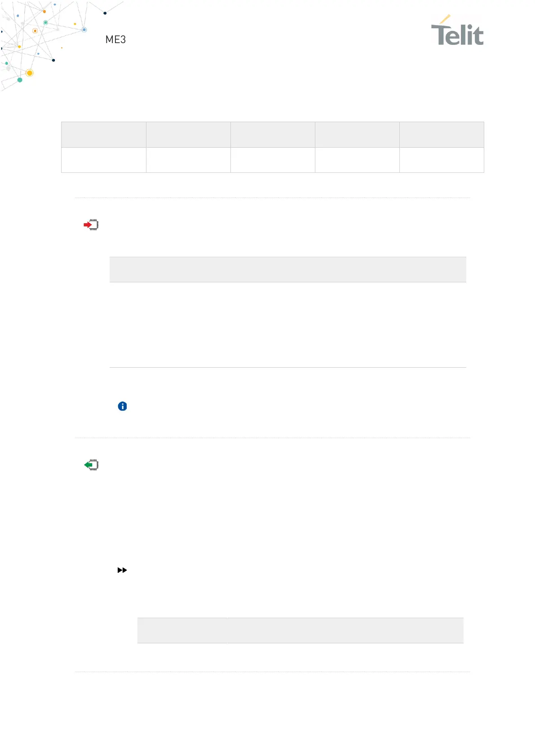Click the large yellow dot in corner graphic
Viewport: 535px width, 756px height.
tap(30, 73)
